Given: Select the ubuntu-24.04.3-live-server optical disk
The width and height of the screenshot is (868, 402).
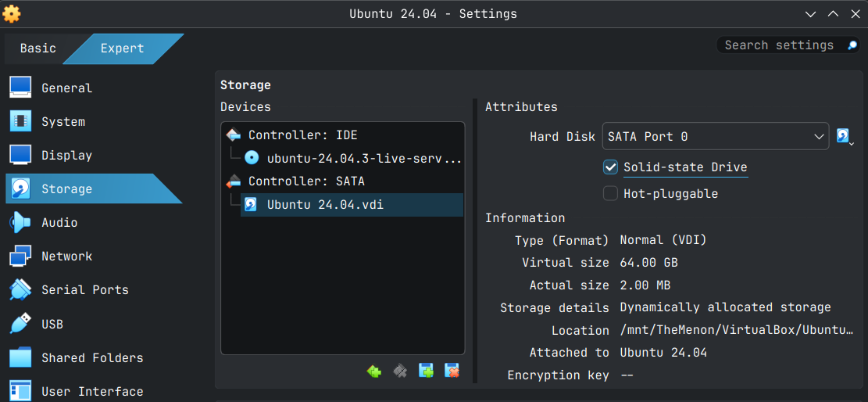Looking at the screenshot, I should point(363,159).
